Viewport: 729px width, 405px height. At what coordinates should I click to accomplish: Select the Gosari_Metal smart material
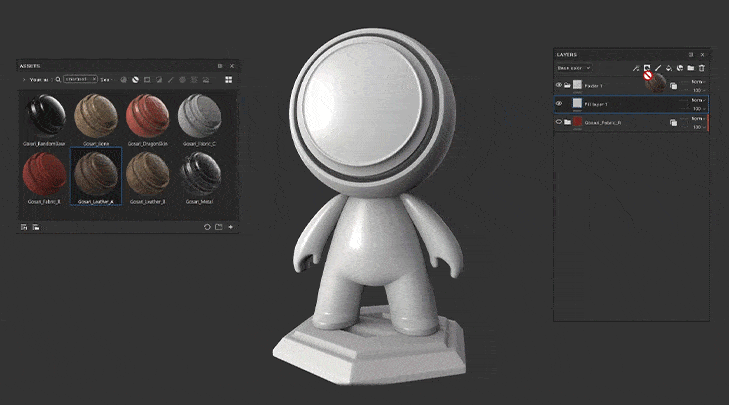[x=199, y=174]
